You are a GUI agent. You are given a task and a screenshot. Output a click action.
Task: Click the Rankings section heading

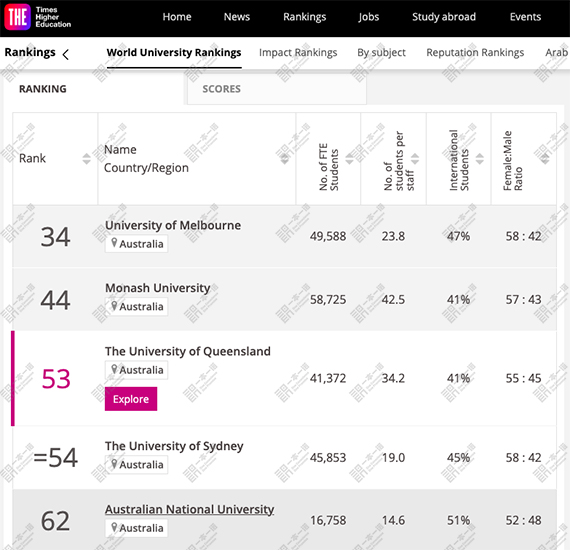tap(30, 53)
